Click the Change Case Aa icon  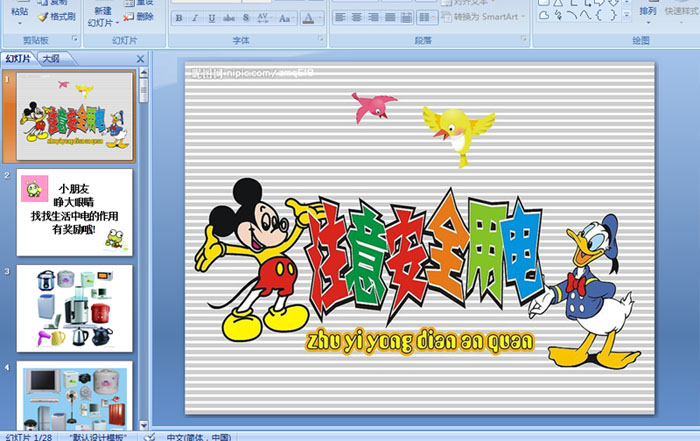(283, 18)
